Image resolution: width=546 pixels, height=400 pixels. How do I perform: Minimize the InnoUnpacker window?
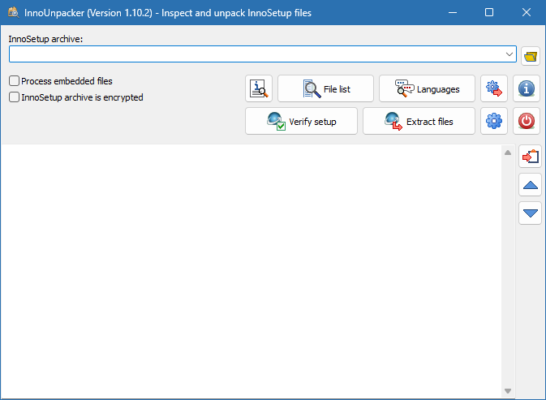pos(452,13)
